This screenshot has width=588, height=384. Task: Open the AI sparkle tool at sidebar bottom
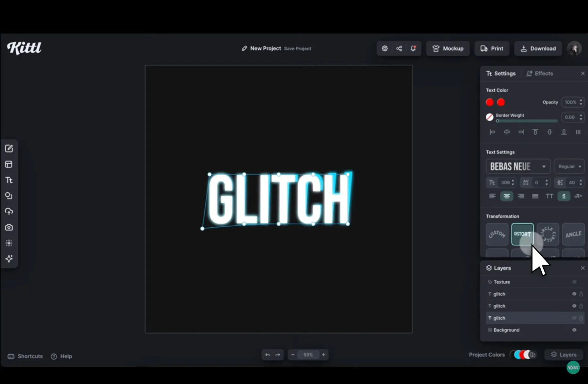pyautogui.click(x=9, y=258)
